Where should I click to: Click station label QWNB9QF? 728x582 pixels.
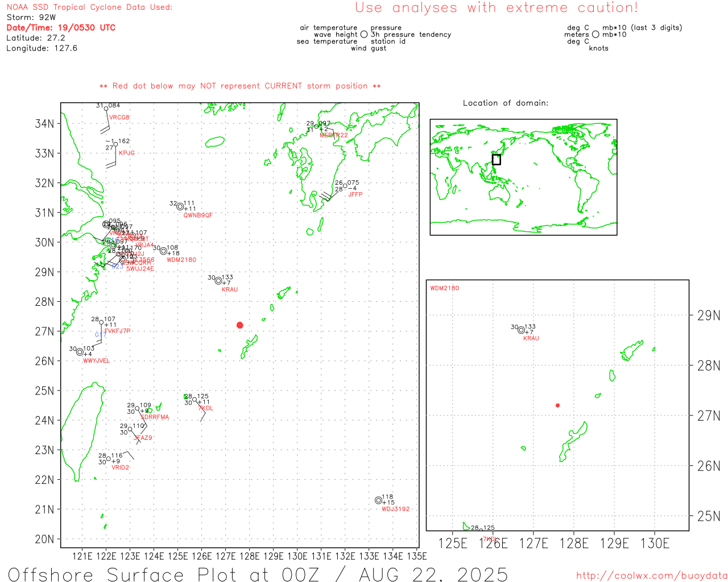point(198,215)
